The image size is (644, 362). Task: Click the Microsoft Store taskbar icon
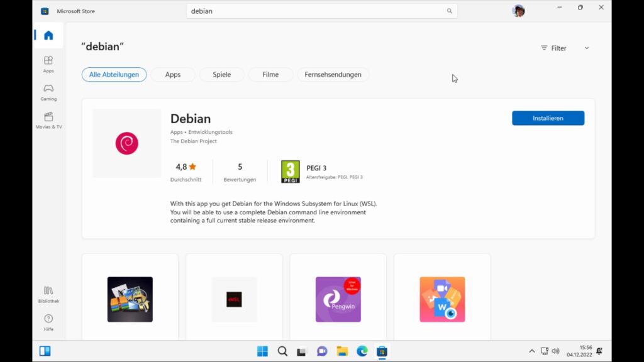(x=382, y=351)
